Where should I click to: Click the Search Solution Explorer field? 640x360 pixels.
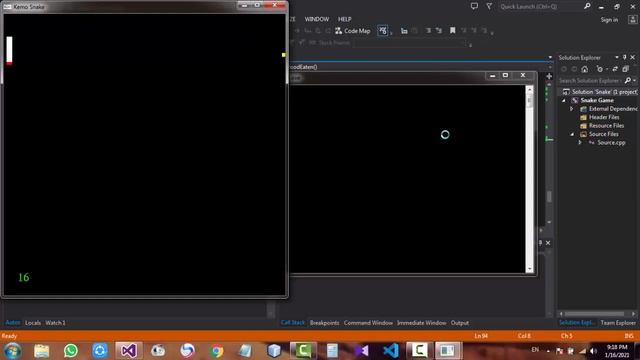tap(590, 81)
